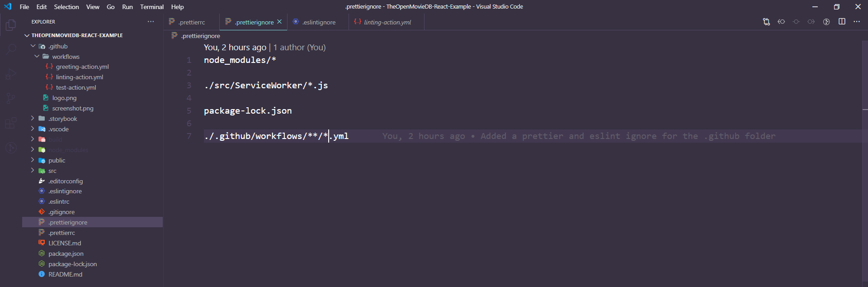The width and height of the screenshot is (868, 287).
Task: Open linting-action.yml in explorer tree
Action: 92,77
